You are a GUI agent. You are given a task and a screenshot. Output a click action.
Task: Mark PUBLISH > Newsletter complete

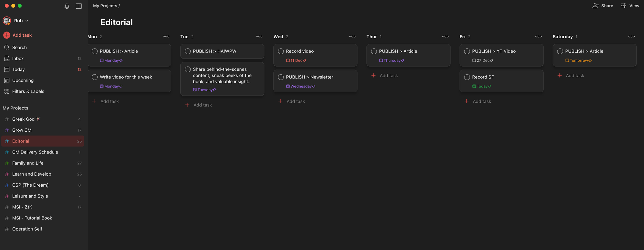(x=281, y=77)
